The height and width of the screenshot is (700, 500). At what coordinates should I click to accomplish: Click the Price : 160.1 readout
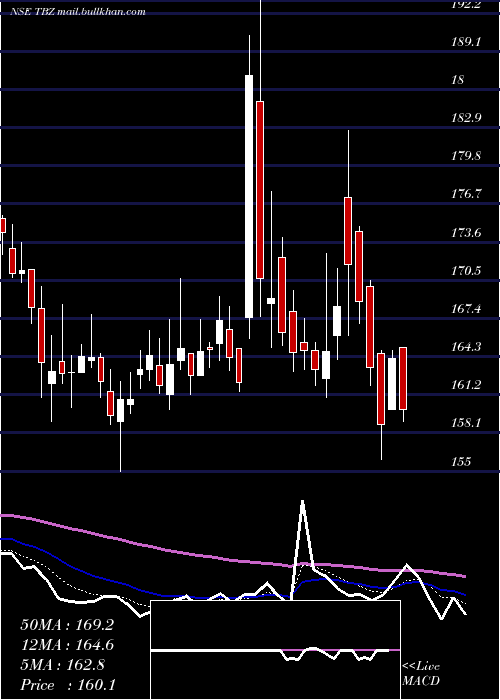click(68, 685)
